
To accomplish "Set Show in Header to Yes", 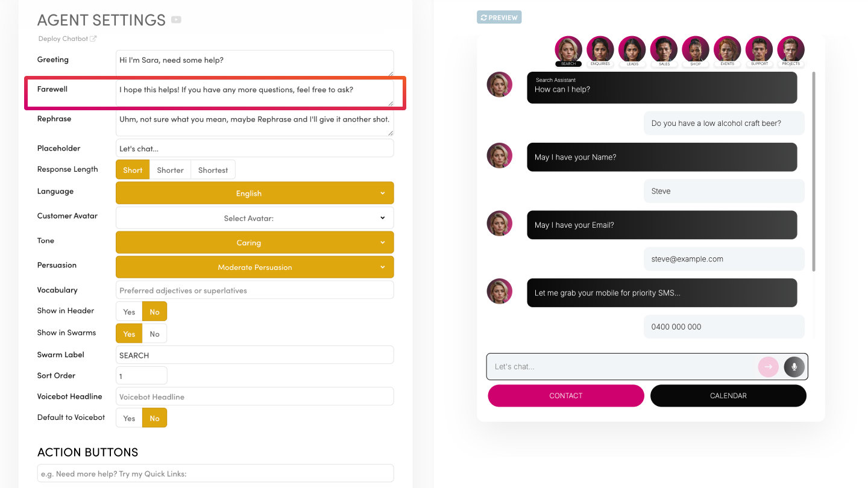I will [x=129, y=311].
